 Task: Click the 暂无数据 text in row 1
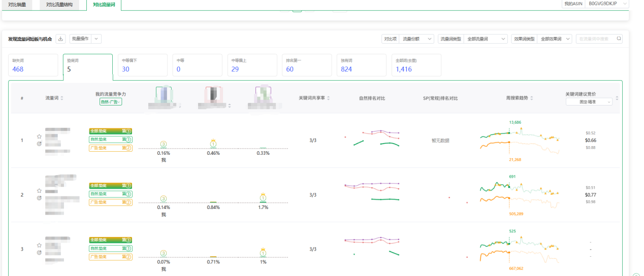[x=440, y=141]
